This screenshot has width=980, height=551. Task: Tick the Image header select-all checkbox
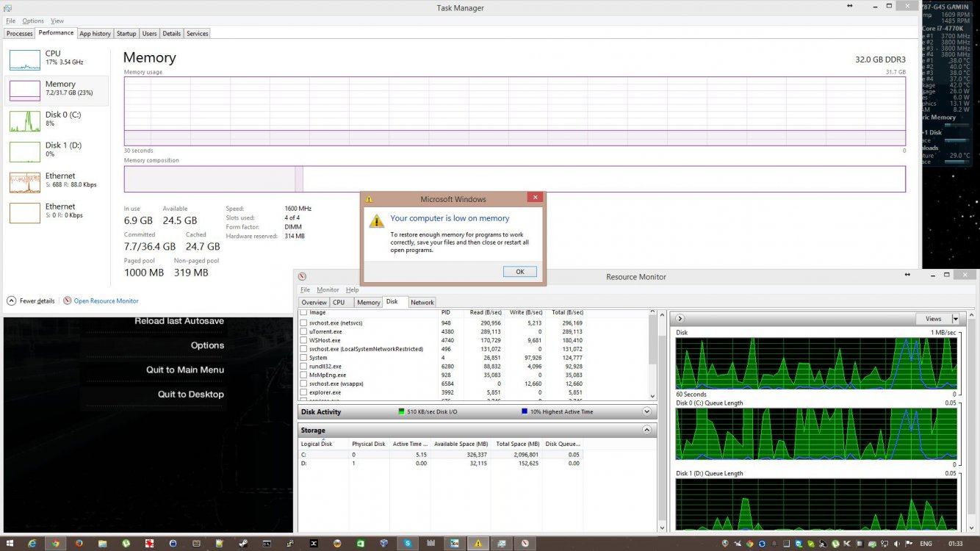click(304, 313)
